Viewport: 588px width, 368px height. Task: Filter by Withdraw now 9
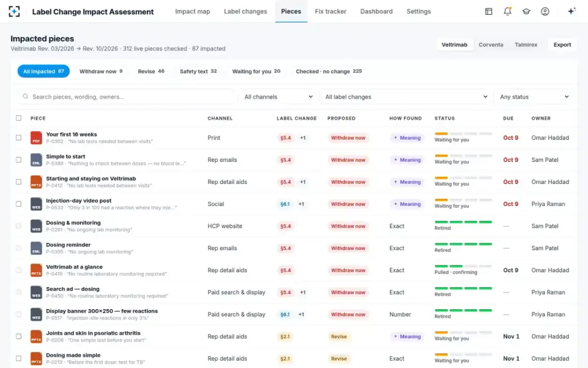[x=101, y=71]
